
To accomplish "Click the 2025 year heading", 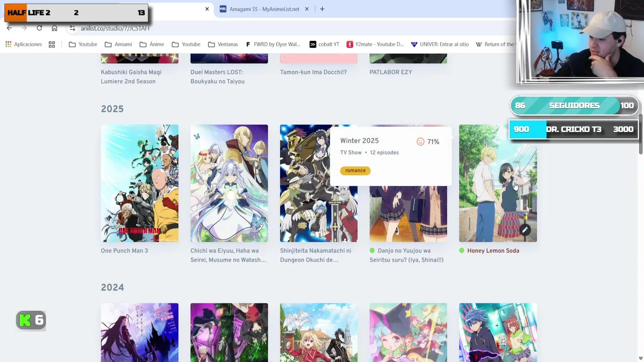I will coord(112,109).
